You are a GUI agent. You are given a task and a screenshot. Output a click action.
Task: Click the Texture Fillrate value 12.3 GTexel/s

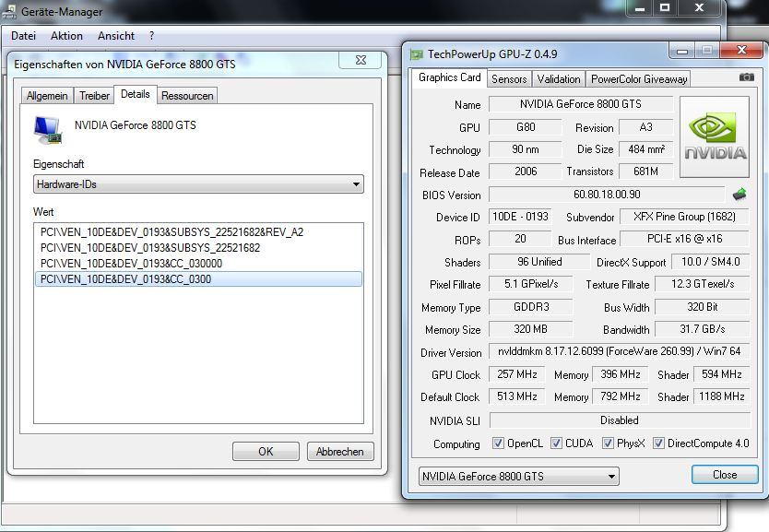tap(703, 284)
